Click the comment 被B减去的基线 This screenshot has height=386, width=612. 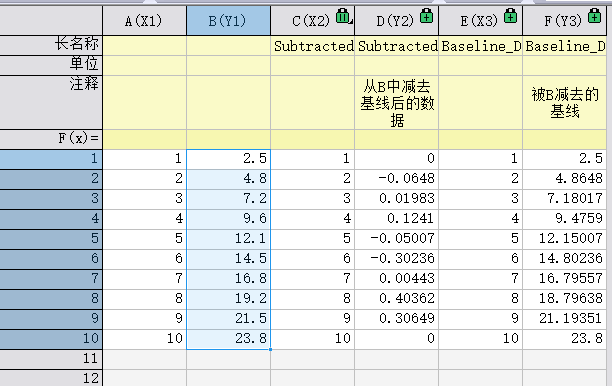click(564, 103)
